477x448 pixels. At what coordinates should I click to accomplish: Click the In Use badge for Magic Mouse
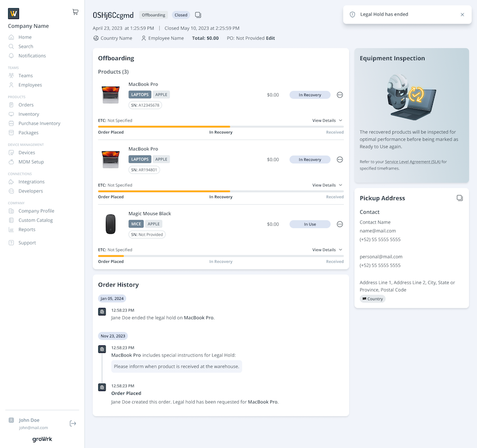pos(310,224)
